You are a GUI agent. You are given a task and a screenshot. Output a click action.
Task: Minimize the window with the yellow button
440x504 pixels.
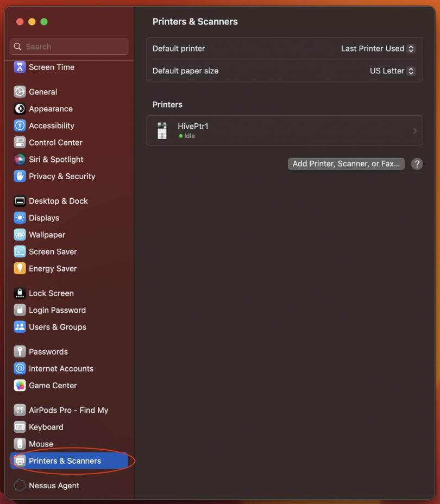[32, 22]
